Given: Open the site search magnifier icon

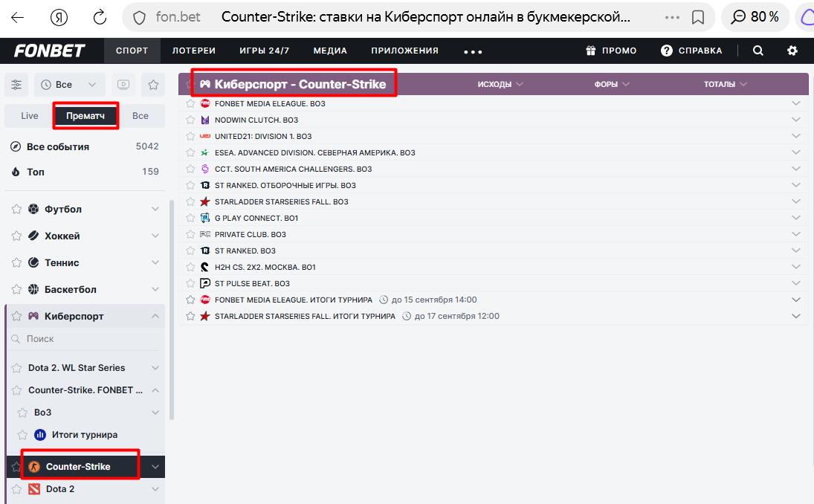Looking at the screenshot, I should (x=758, y=51).
